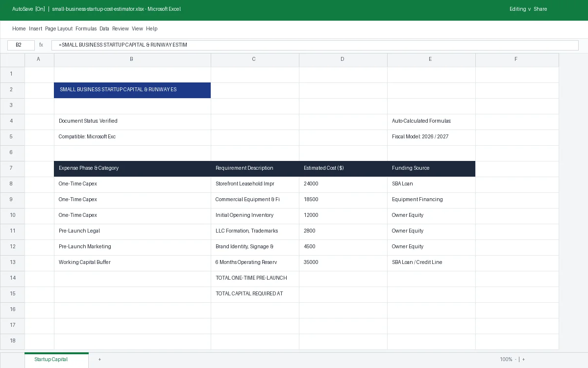Click the cost cell 2800
Image resolution: width=588 pixels, height=368 pixels.
pos(343,232)
